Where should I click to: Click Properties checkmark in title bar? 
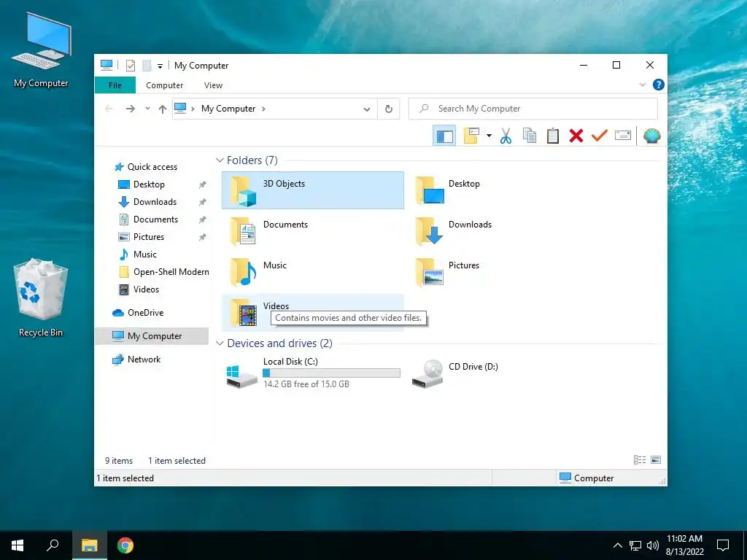tap(130, 66)
